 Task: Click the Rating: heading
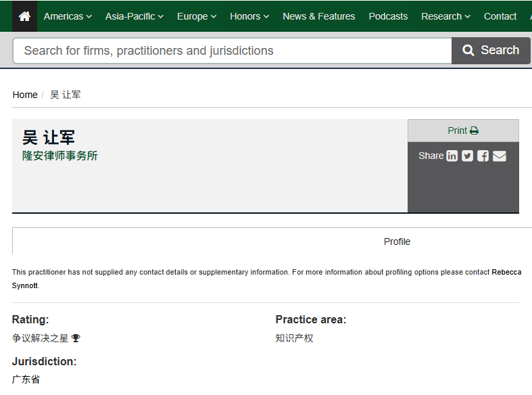(30, 320)
